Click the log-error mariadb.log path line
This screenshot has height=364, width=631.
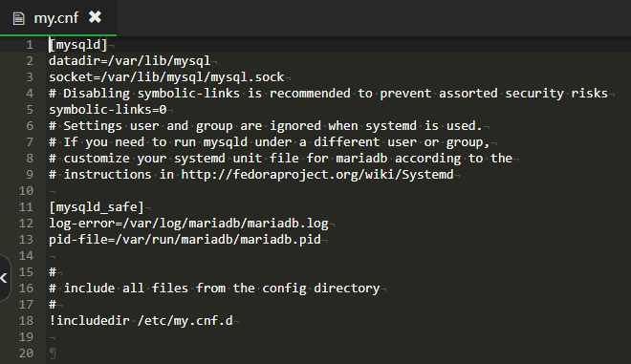coord(188,224)
